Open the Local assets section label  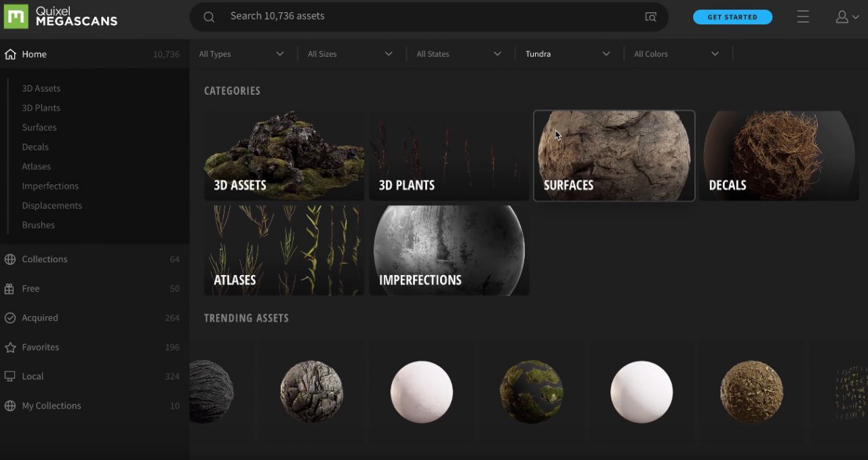[33, 377]
